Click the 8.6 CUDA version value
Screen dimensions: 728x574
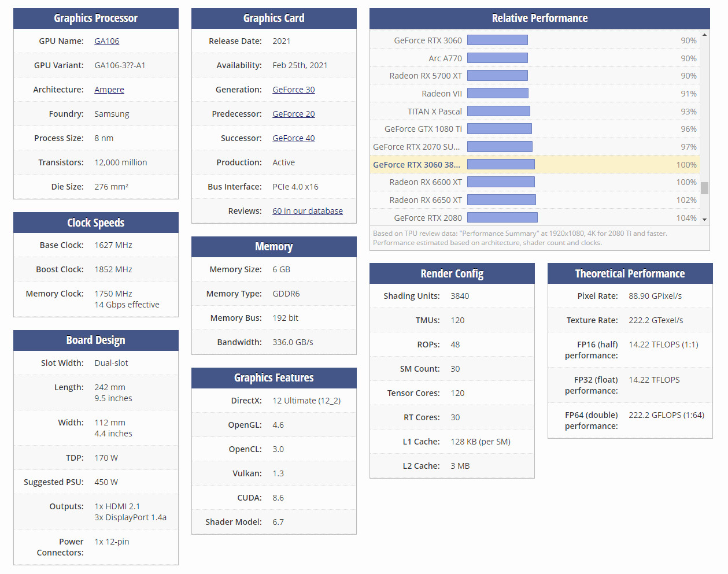point(278,498)
